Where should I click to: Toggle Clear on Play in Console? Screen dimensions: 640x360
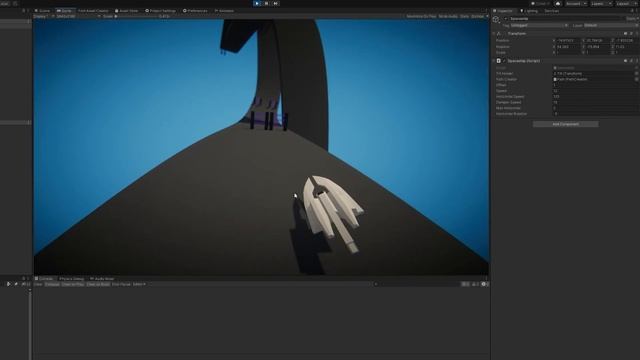(x=73, y=284)
